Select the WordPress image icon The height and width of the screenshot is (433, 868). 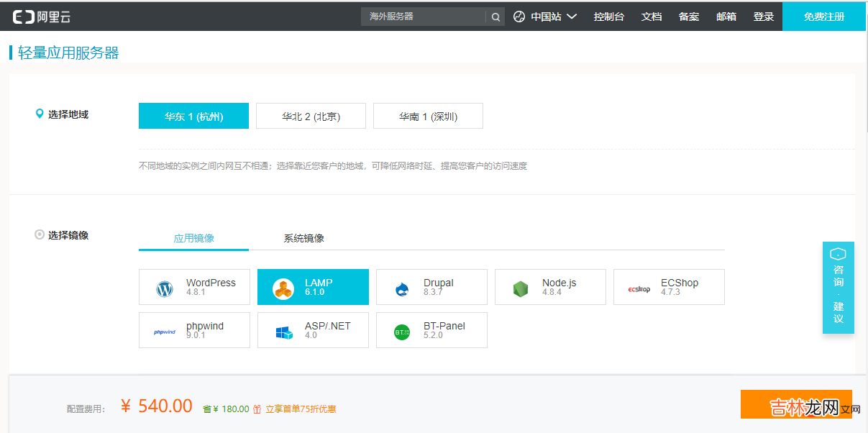coord(165,289)
